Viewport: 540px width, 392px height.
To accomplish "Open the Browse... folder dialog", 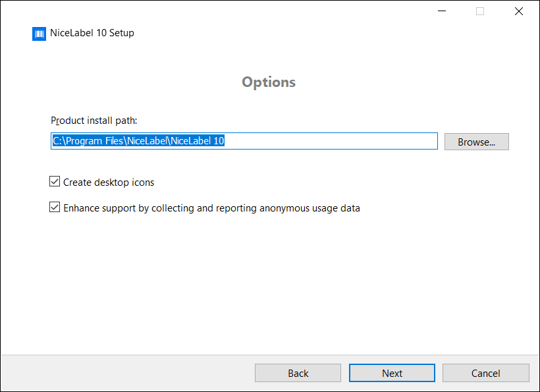I will [476, 142].
